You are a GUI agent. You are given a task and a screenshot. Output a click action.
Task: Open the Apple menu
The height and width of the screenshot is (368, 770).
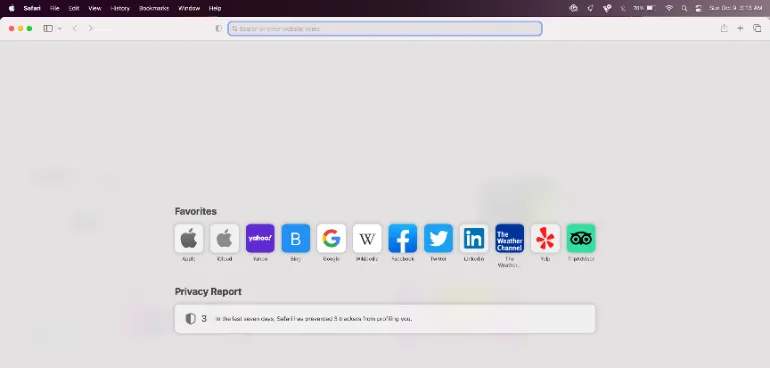tap(11, 8)
